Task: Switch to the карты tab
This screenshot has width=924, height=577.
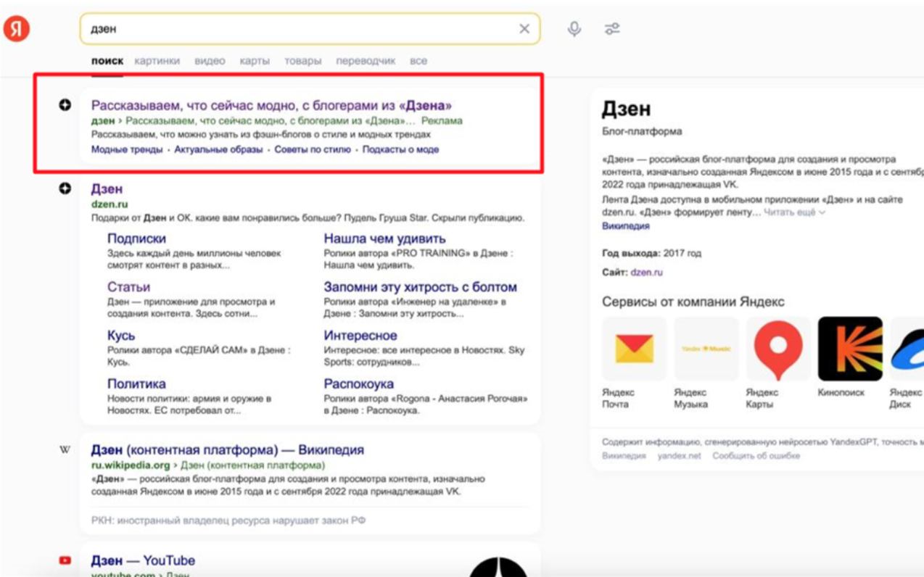Action: (x=255, y=61)
